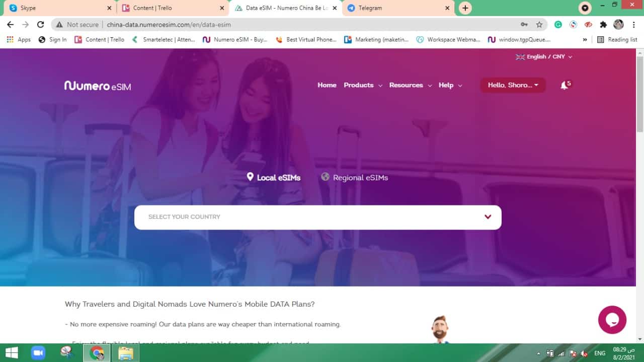The image size is (644, 362).
Task: Open Zoom from the taskbar
Action: pos(38,353)
